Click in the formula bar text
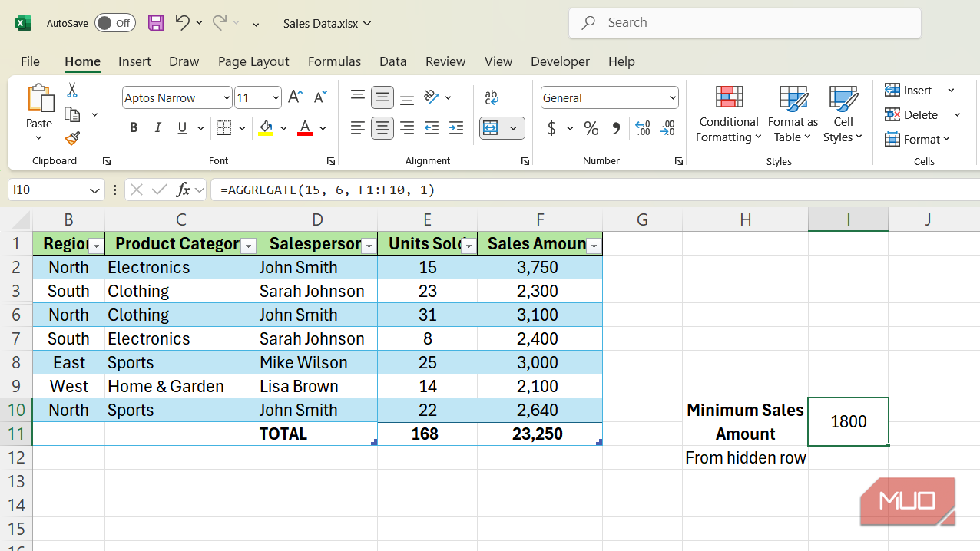Image resolution: width=980 pixels, height=551 pixels. [x=327, y=190]
